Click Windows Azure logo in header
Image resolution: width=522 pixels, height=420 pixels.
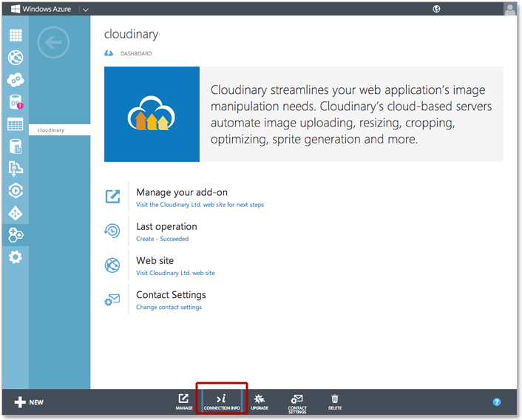pos(41,9)
